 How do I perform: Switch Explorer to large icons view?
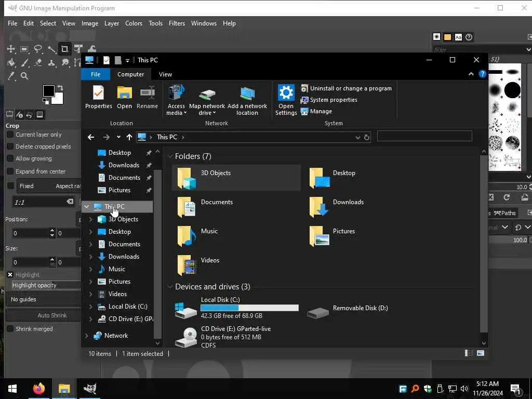coord(481,353)
